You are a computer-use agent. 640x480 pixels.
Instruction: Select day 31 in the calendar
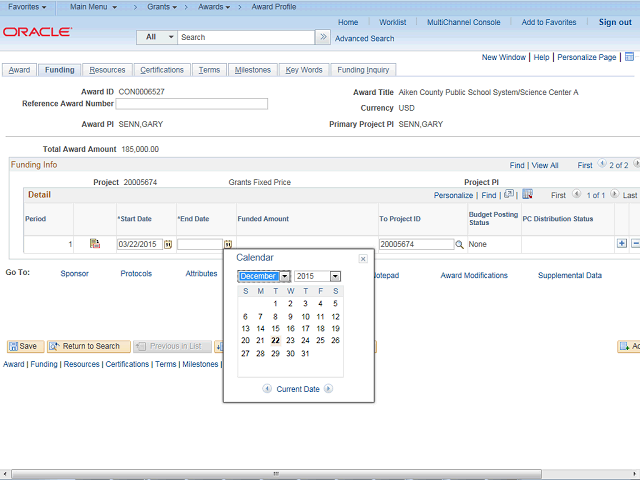[305, 353]
